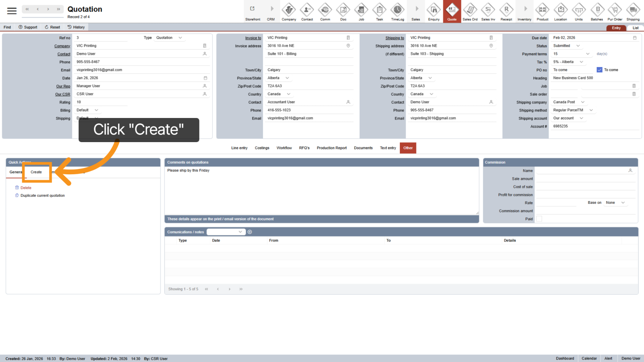Open the Sales Ord module icon
644x362 pixels.
470,11
